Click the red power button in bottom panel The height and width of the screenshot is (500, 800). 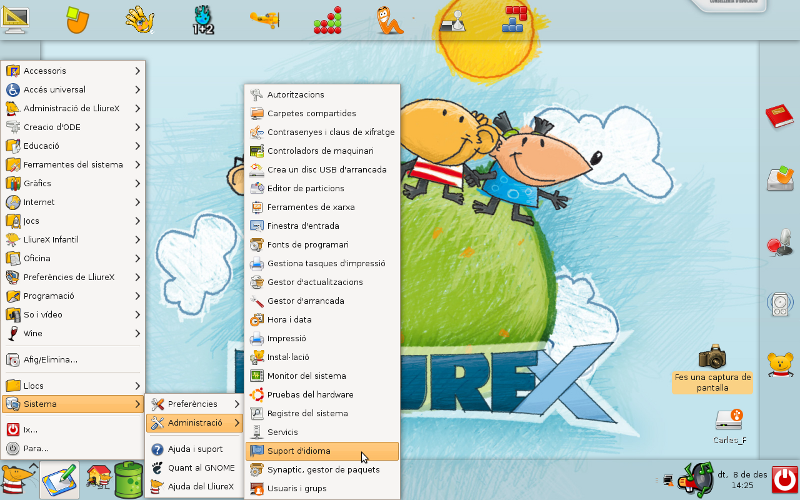(x=785, y=481)
